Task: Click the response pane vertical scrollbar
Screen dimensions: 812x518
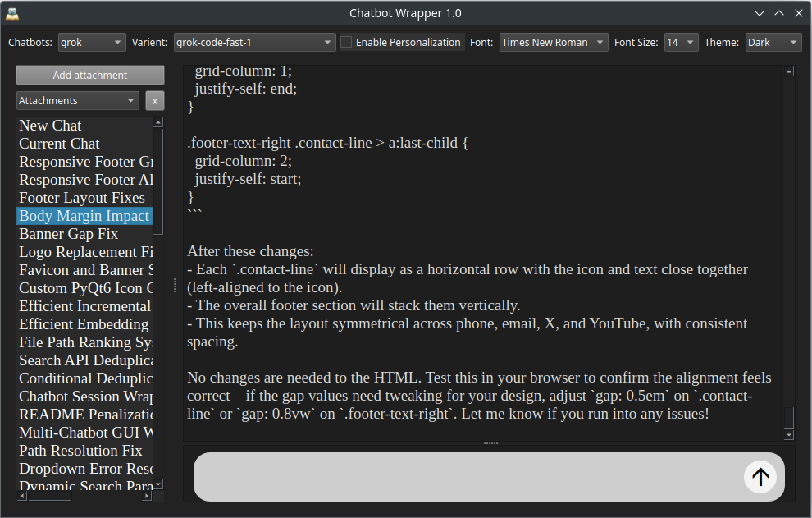Action: point(789,246)
